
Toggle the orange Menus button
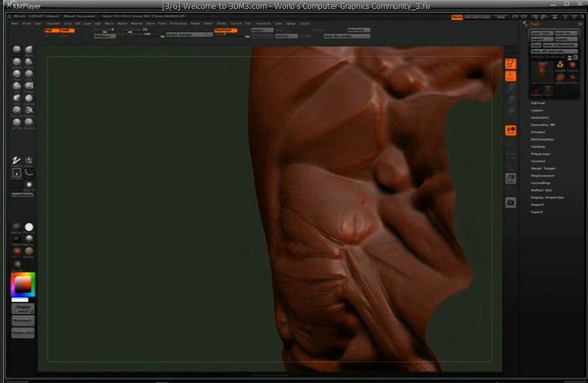click(x=457, y=17)
